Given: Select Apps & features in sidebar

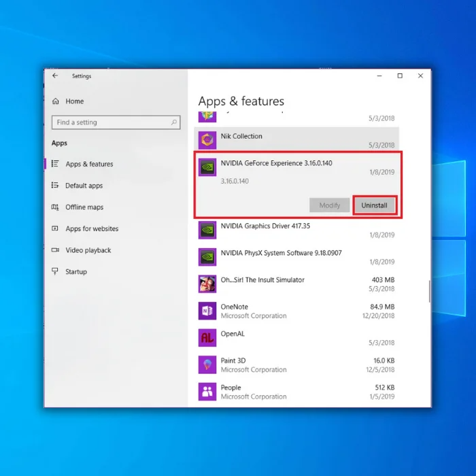Looking at the screenshot, I should coord(89,164).
